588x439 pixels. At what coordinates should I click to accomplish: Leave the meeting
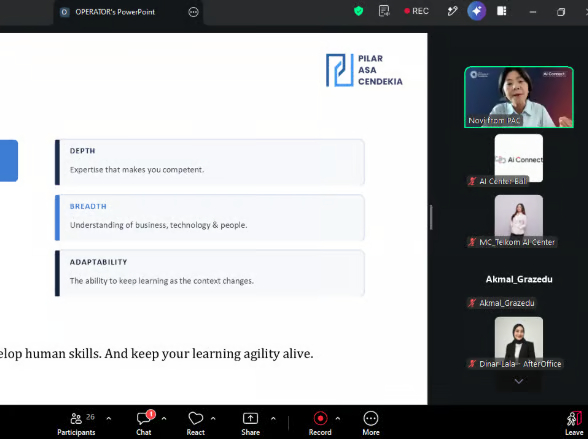coord(574,424)
